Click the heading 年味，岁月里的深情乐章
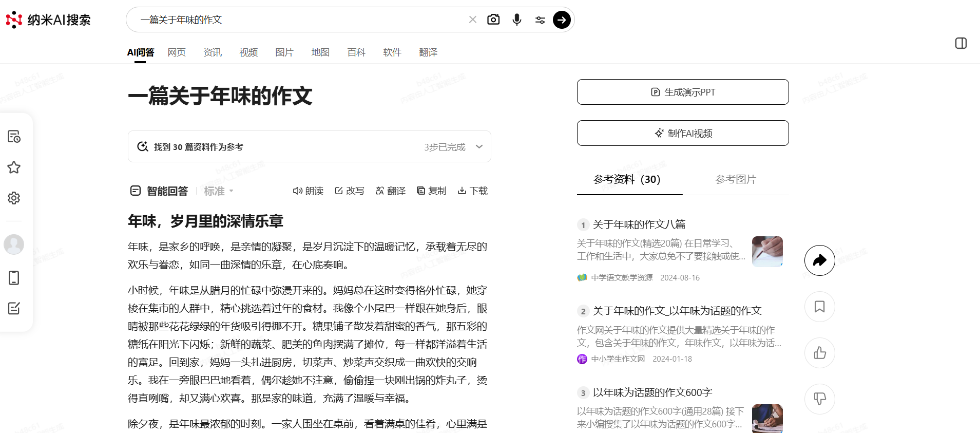The height and width of the screenshot is (433, 980). click(x=205, y=221)
